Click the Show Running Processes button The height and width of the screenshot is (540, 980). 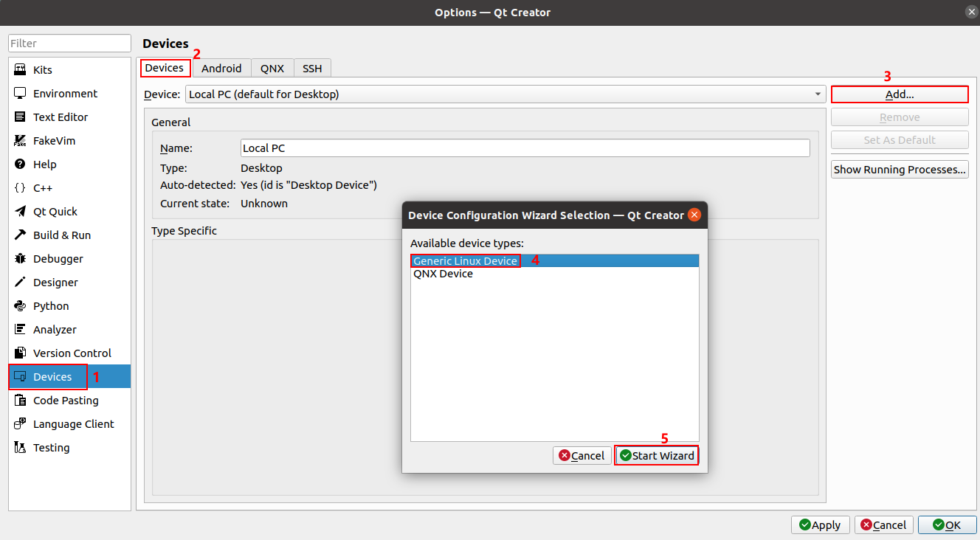coord(900,170)
